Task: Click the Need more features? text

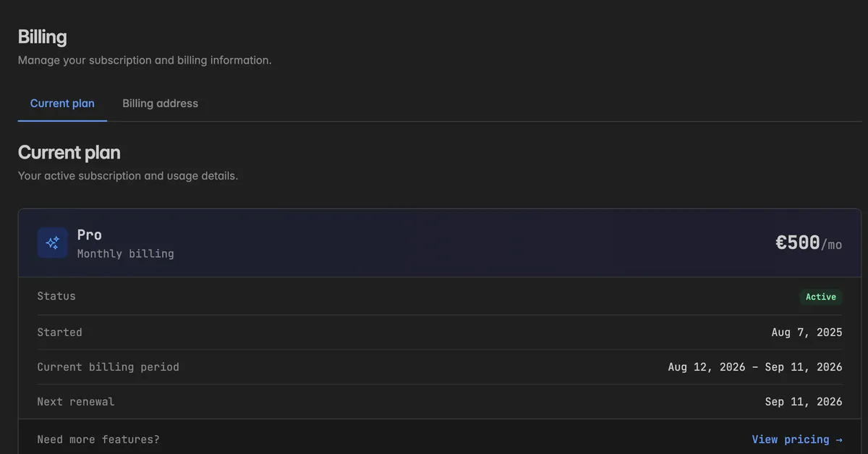Action: point(98,440)
